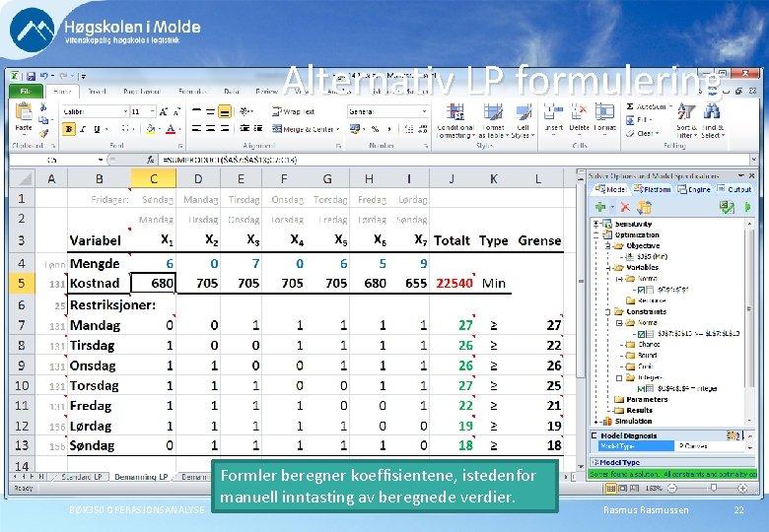The width and height of the screenshot is (769, 532).
Task: Click the Model Type row in Model Diagnosis
Action: pos(672,446)
